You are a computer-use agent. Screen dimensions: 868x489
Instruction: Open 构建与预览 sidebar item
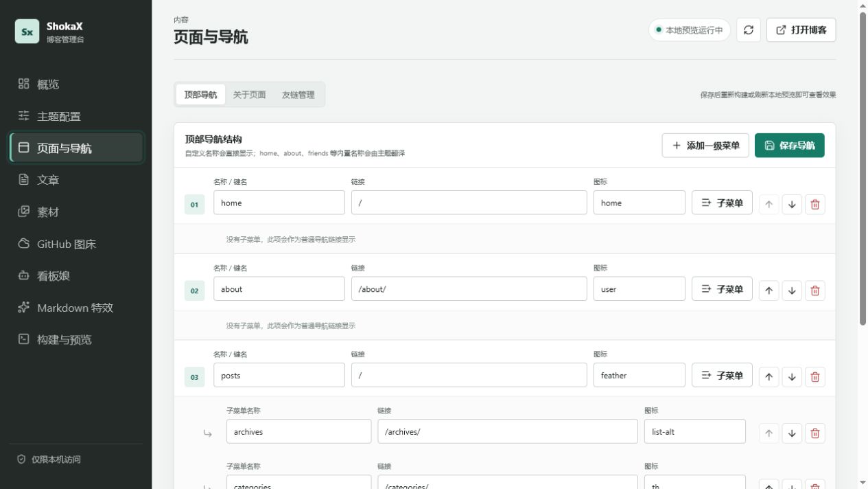[75, 339]
